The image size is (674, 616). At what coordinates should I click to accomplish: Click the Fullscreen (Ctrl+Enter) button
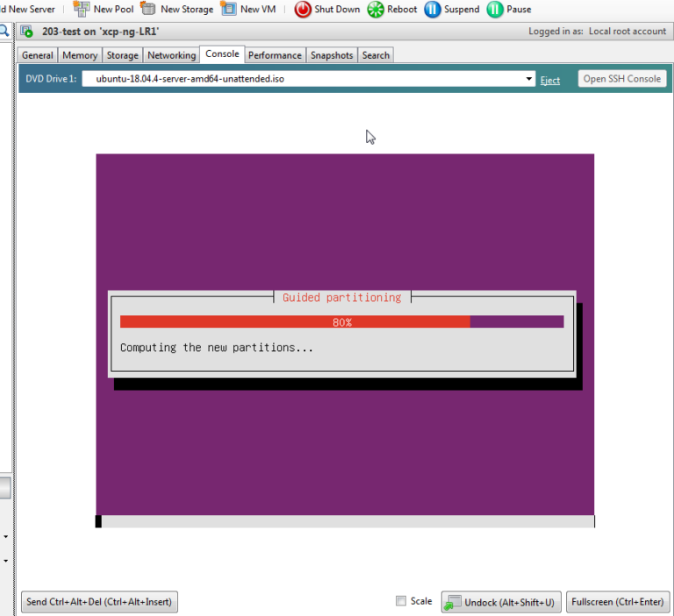click(x=618, y=602)
